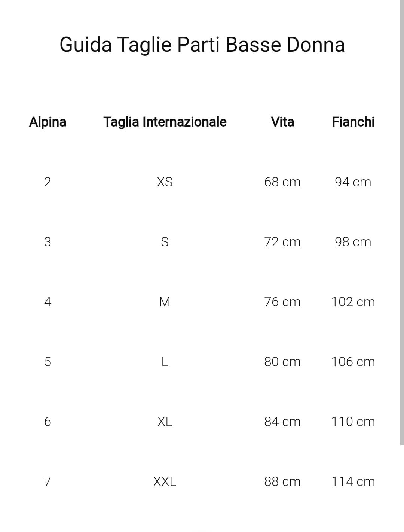This screenshot has height=532, width=404.
Task: Click the 84 cm waist value
Action: click(282, 422)
